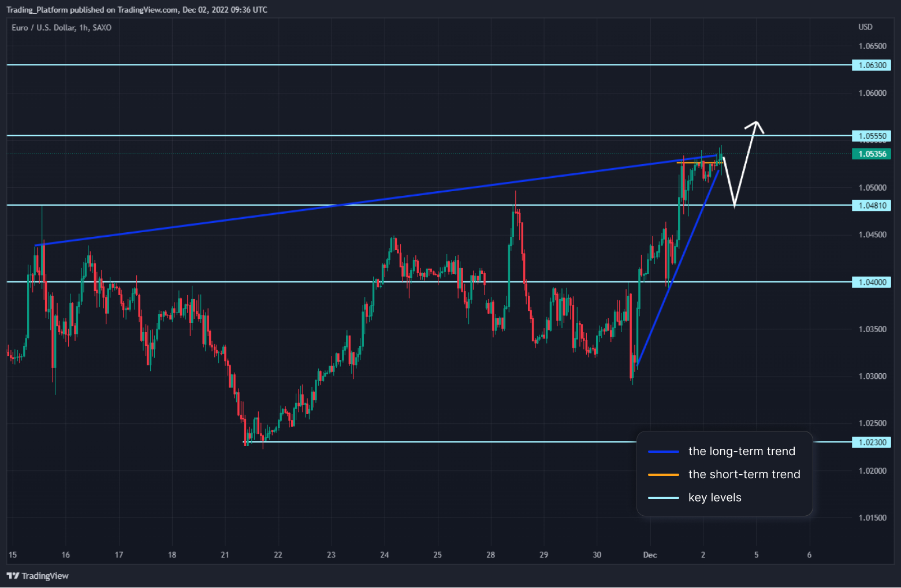The height and width of the screenshot is (588, 901).
Task: Click the 1.03000 price axis tick
Action: pos(872,376)
